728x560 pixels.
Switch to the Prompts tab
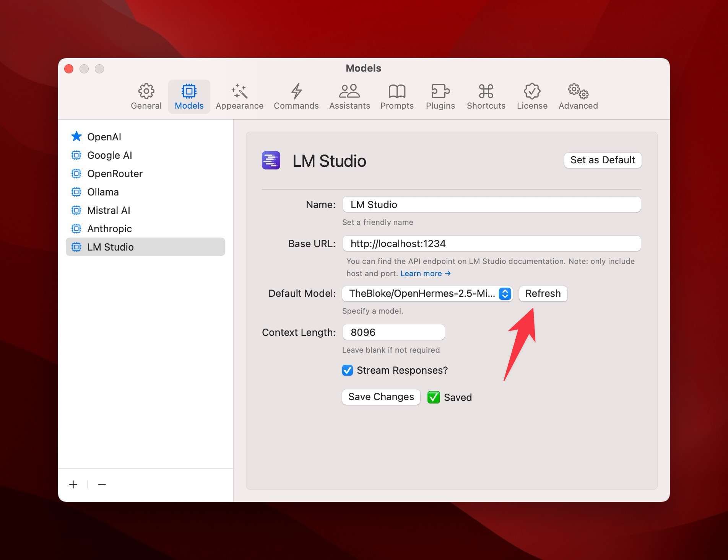(x=397, y=97)
